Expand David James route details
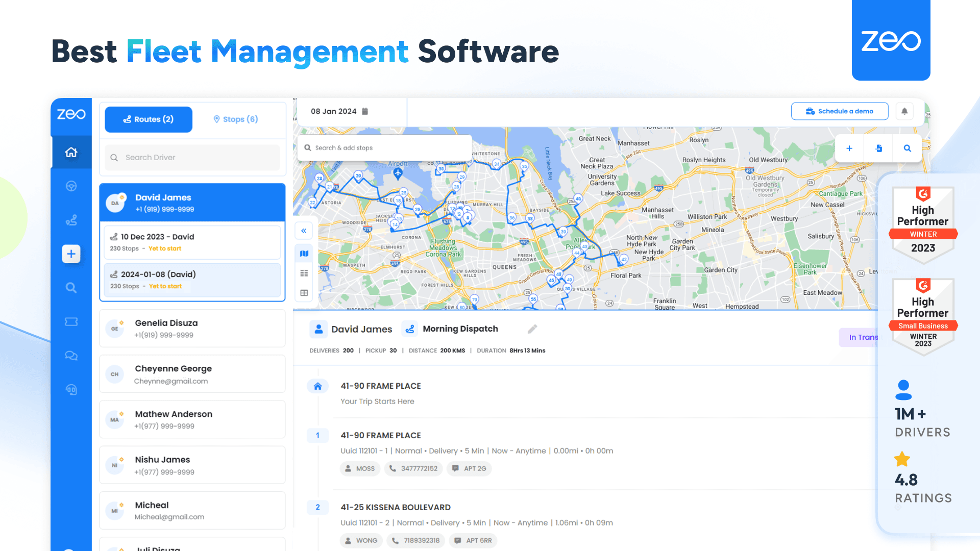This screenshot has height=551, width=980. click(192, 203)
